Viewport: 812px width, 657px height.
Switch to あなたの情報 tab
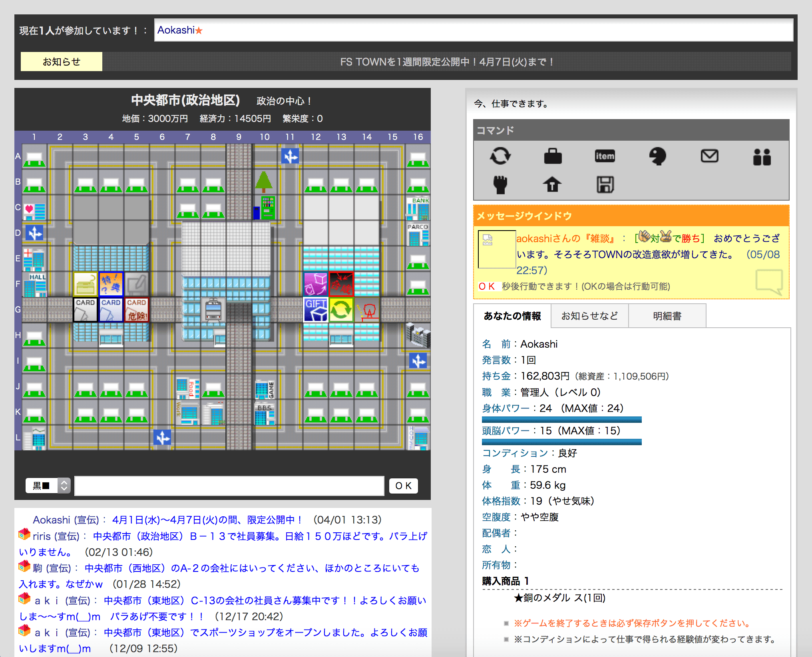tap(512, 316)
